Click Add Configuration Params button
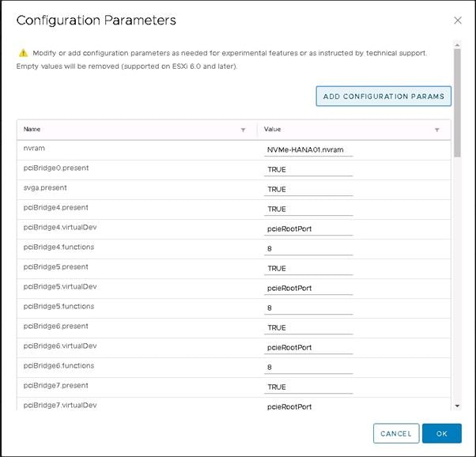 tap(383, 96)
